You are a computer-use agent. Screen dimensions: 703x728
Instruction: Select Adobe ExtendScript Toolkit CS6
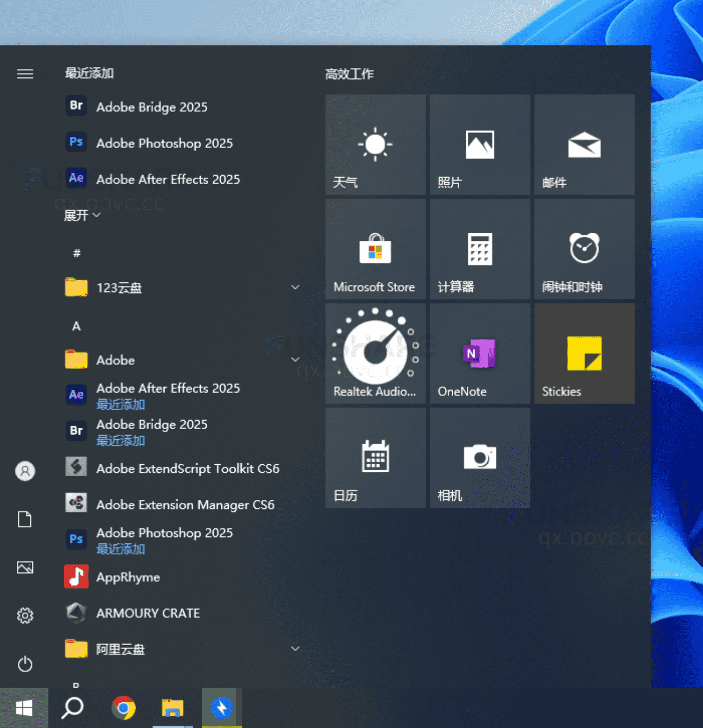click(x=187, y=468)
